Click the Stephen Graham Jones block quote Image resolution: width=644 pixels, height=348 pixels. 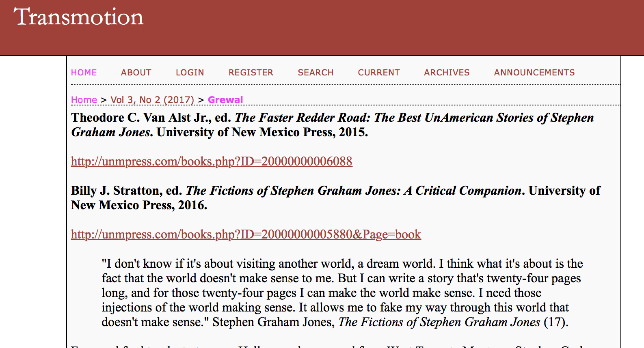[x=341, y=293]
